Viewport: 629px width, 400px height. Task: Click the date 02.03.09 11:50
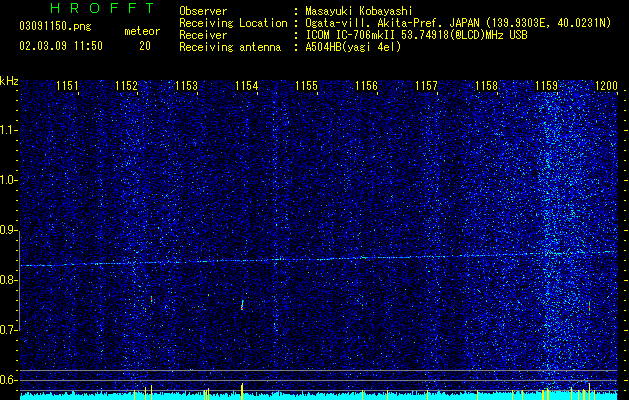pos(61,46)
